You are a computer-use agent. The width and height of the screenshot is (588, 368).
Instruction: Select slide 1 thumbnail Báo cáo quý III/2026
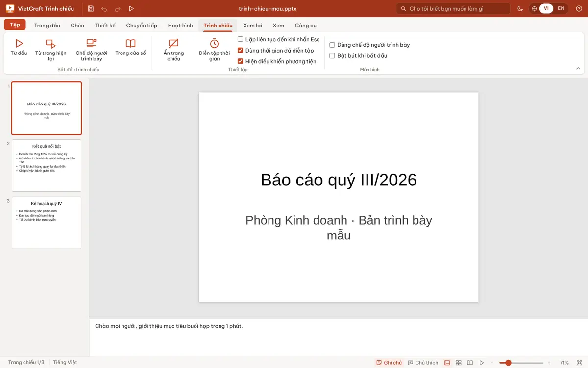click(x=47, y=108)
